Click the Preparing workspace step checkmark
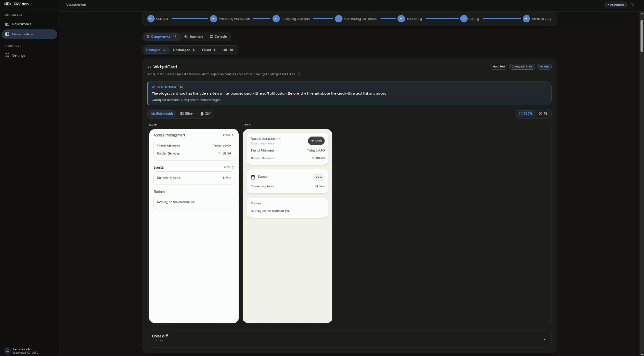Image resolution: width=644 pixels, height=356 pixels. (213, 18)
